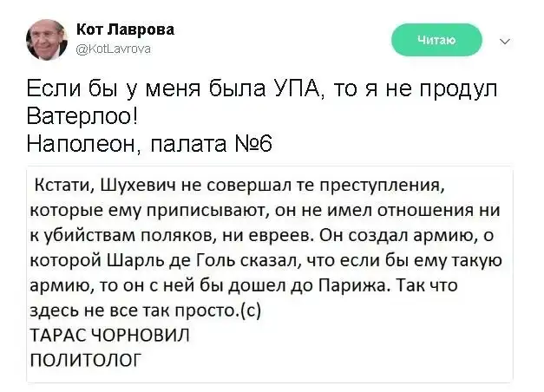544x392 pixels.
Task: Click the ПОЛИТОЛОГ caption text
Action: pyautogui.click(x=83, y=358)
